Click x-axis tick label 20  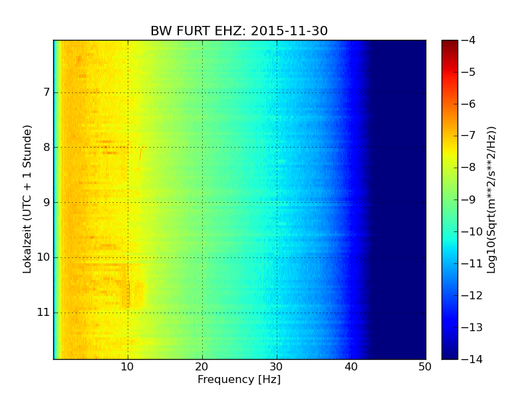[202, 367]
